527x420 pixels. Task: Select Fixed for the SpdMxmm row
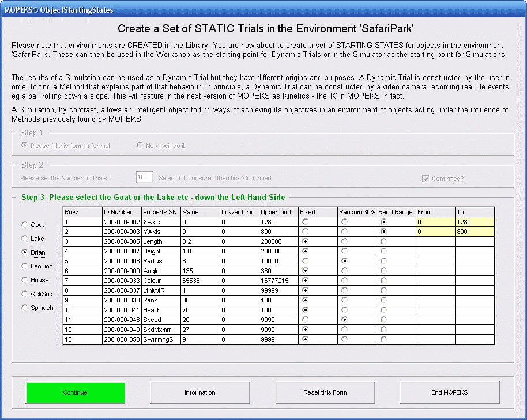click(305, 330)
